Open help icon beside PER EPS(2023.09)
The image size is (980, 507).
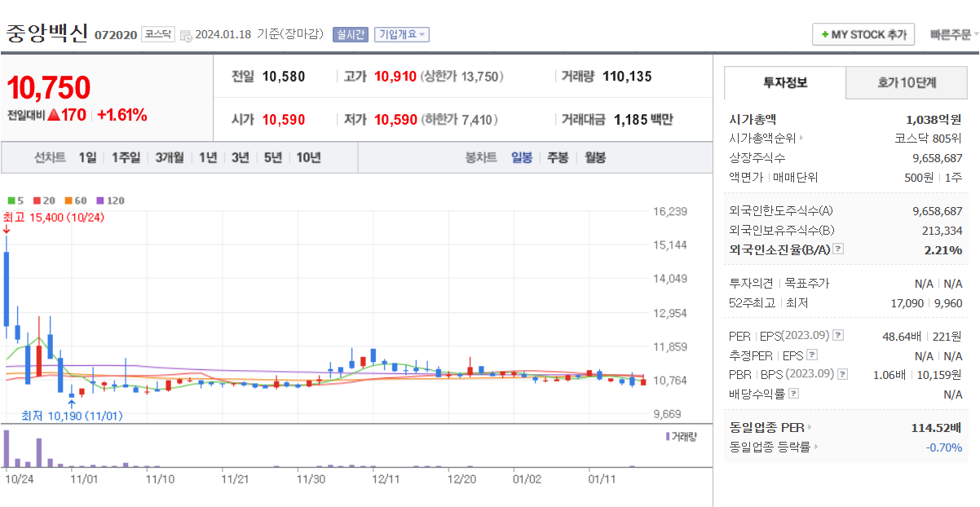[838, 336]
